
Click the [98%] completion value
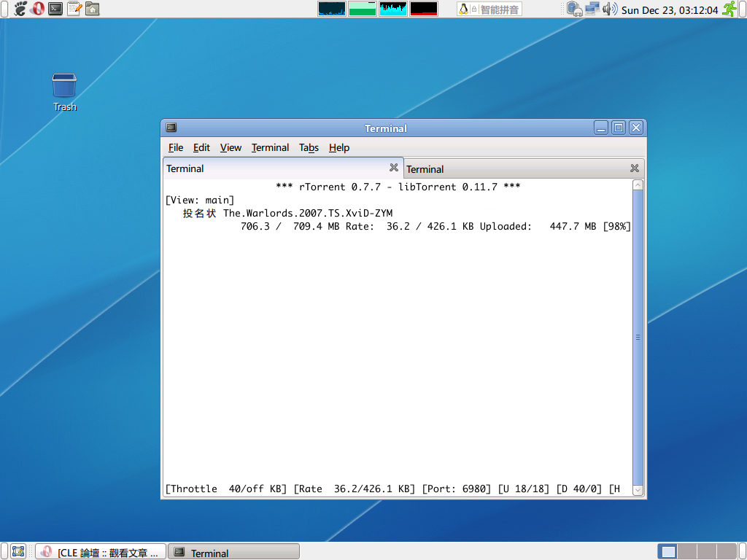[x=616, y=226]
